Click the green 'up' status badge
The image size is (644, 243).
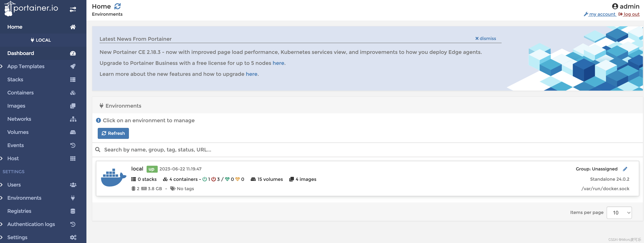coord(152,169)
